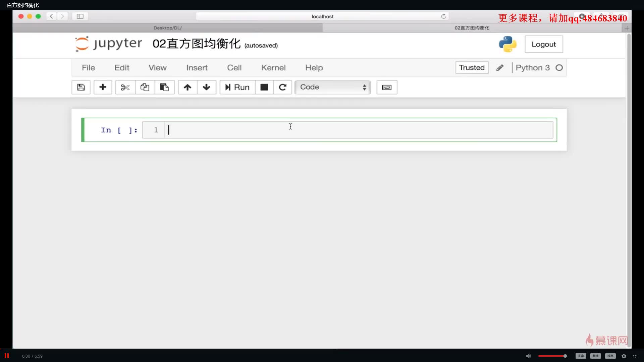Open the Kernel menu
This screenshot has width=644, height=362.
point(273,68)
